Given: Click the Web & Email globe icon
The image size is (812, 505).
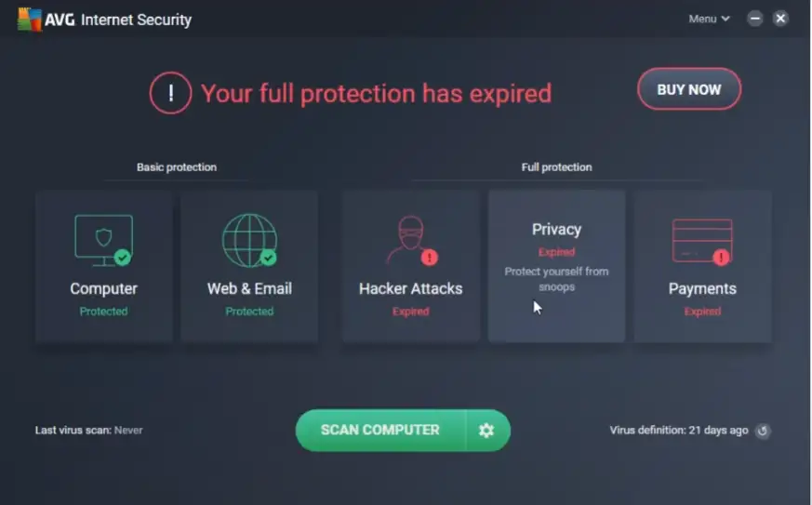Looking at the screenshot, I should [249, 240].
